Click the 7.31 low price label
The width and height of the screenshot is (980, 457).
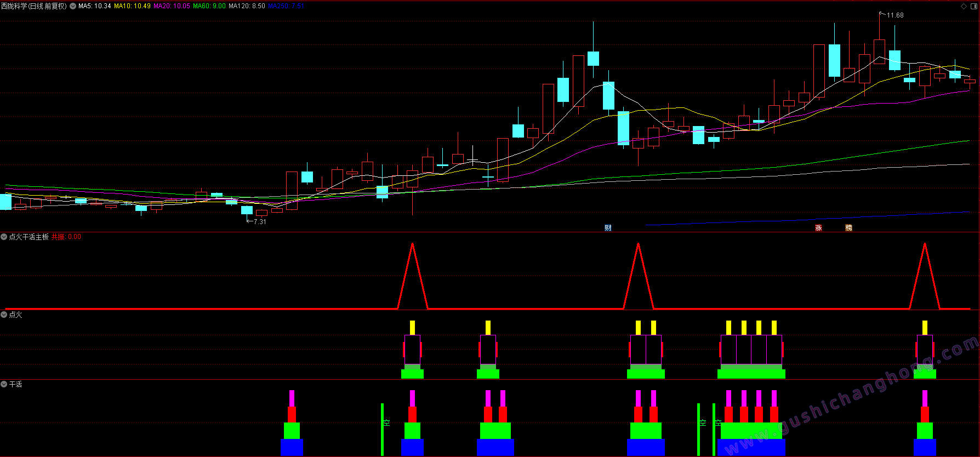click(260, 222)
